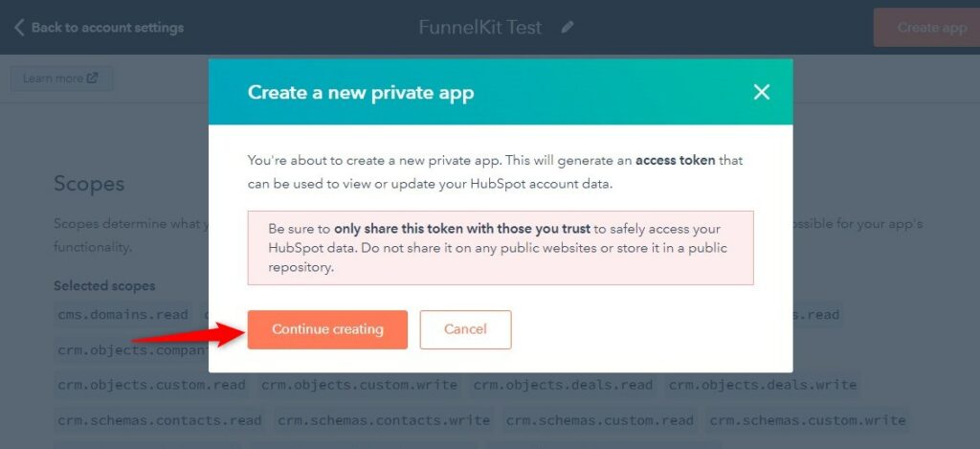Click the Scopes section heading
980x449 pixels.
tap(89, 184)
